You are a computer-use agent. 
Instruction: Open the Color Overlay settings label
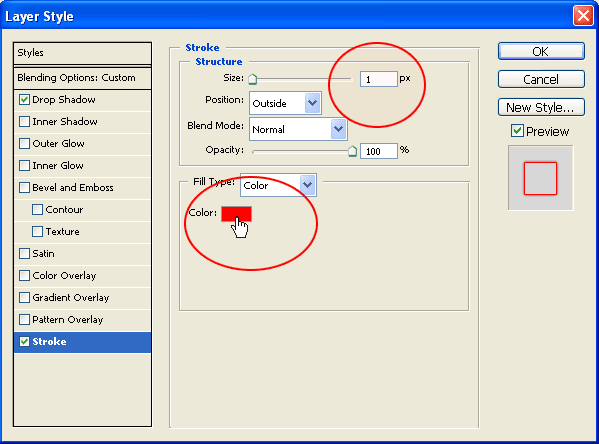pyautogui.click(x=64, y=275)
